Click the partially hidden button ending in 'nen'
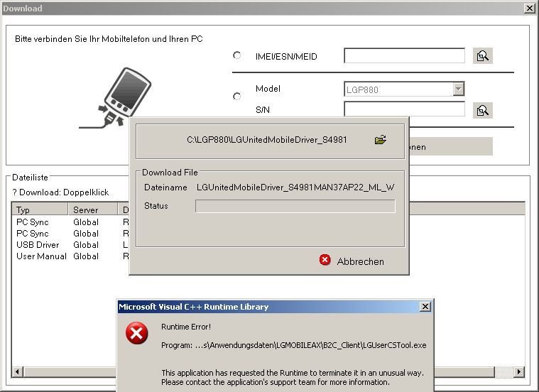 tap(451, 147)
